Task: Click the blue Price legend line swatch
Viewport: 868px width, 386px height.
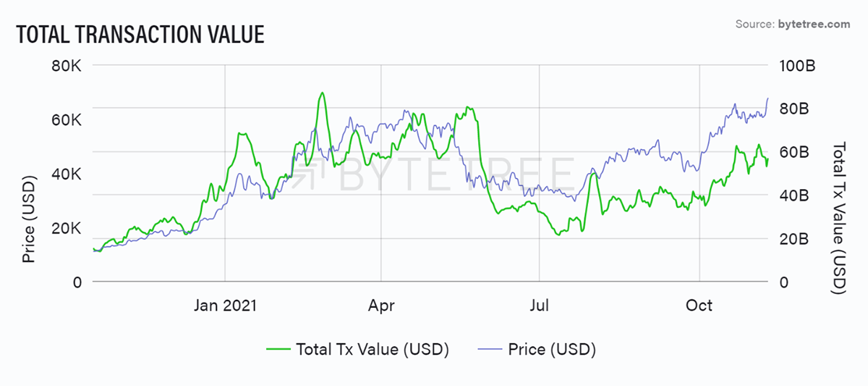Action: tap(488, 349)
